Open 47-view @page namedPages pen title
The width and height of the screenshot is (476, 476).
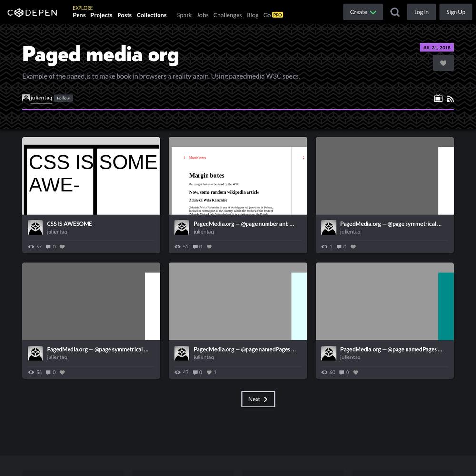pyautogui.click(x=245, y=349)
